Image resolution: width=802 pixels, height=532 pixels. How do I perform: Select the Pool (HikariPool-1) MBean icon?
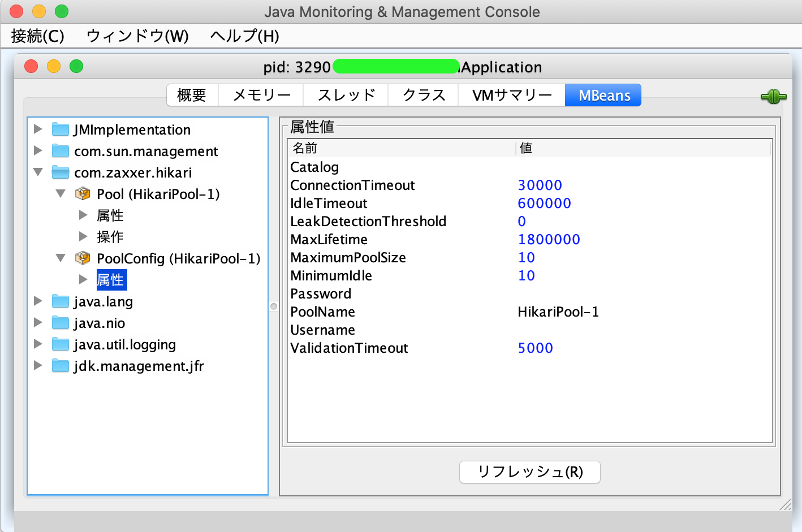coord(83,194)
